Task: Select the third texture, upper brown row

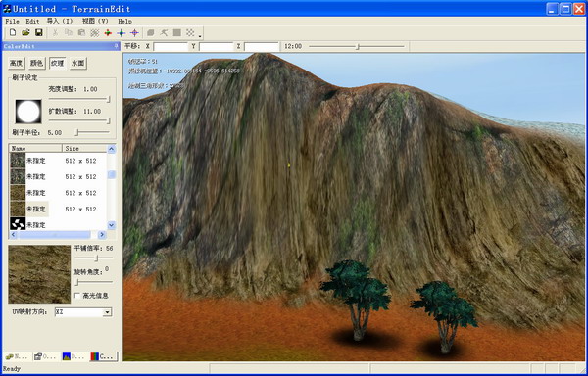Action: point(58,193)
